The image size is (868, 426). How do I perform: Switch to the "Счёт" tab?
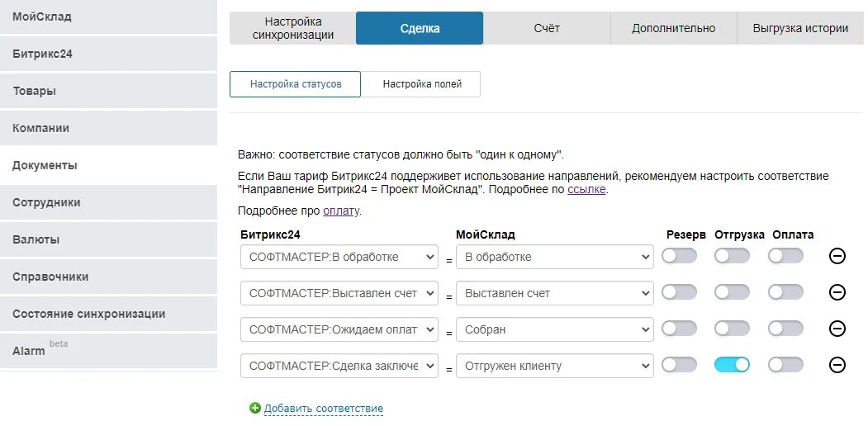pyautogui.click(x=547, y=28)
